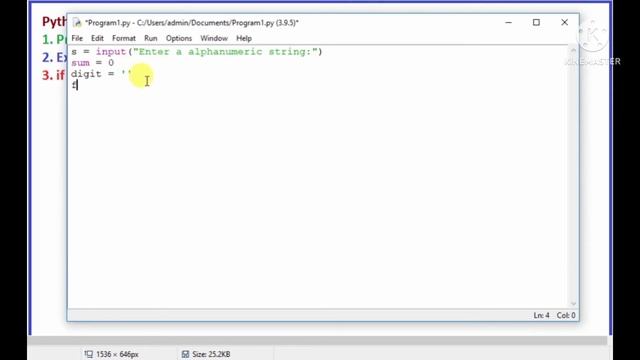The image size is (640, 360).
Task: Maximize the Program1.py editor window
Action: point(536,22)
